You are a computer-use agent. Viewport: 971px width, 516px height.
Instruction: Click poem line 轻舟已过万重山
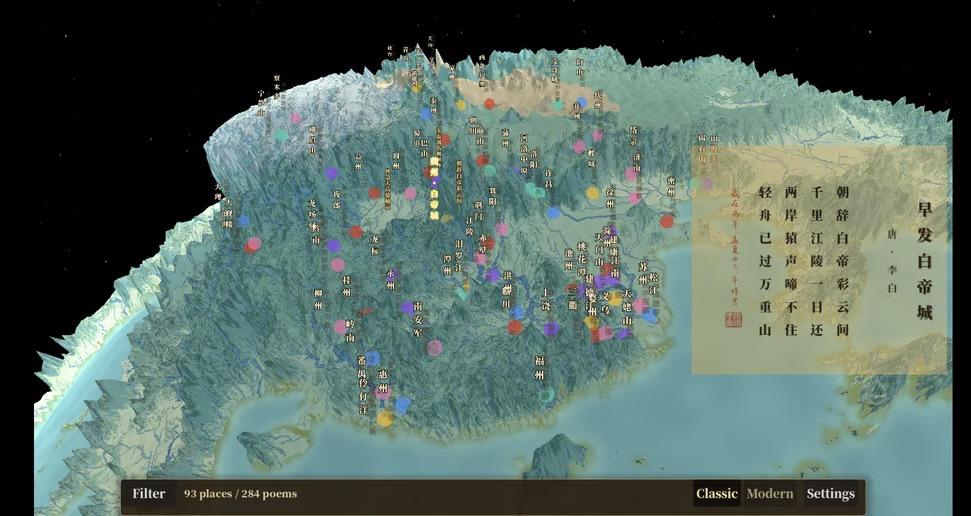coord(765,261)
